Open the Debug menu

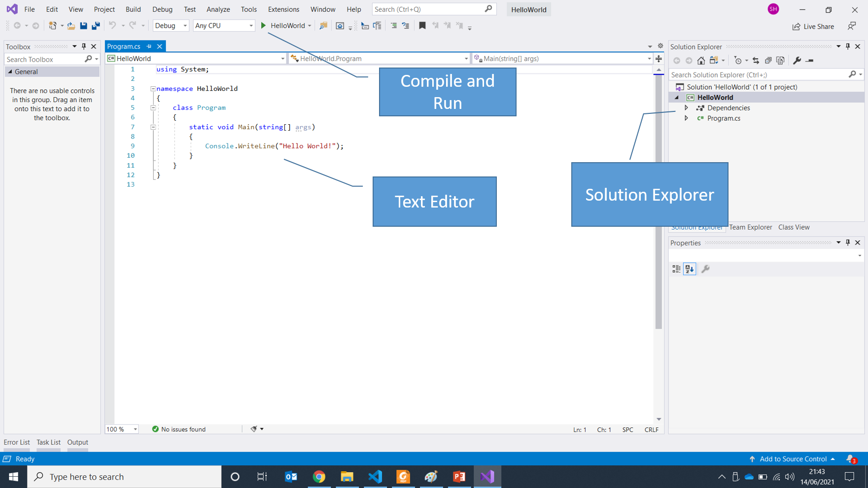click(x=162, y=9)
